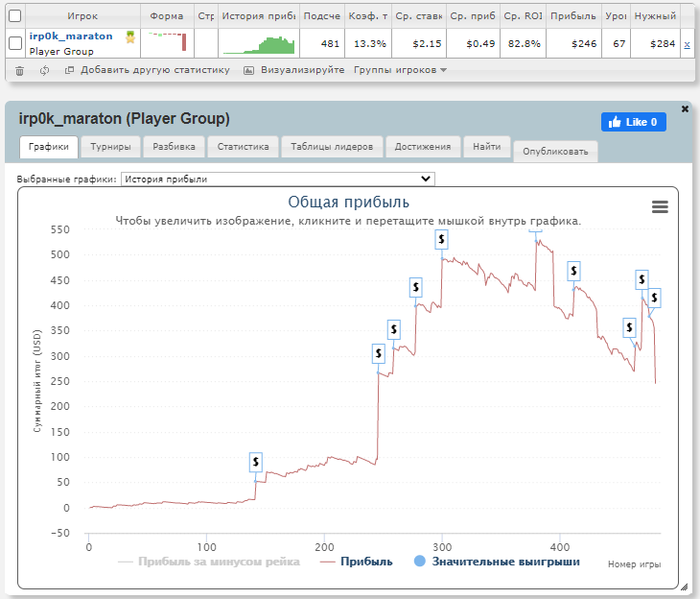Sort by the Прибыль column header

coord(573,16)
